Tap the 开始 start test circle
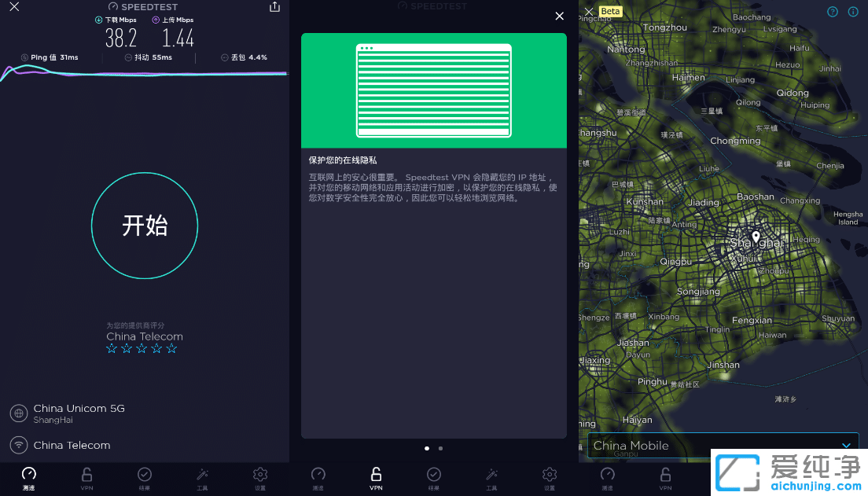Screen dimensions: 868x496 (x=145, y=226)
